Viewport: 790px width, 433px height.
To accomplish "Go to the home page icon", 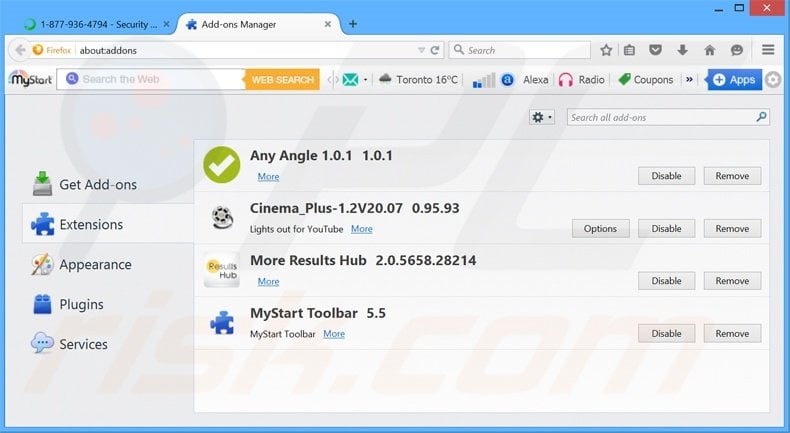I will (709, 50).
